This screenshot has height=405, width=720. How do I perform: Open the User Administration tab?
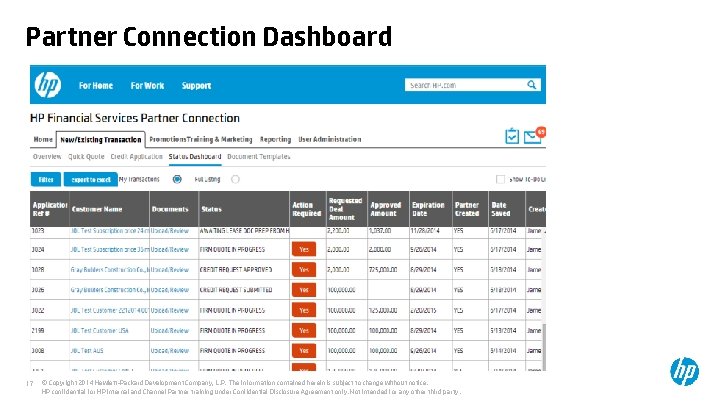(x=330, y=139)
